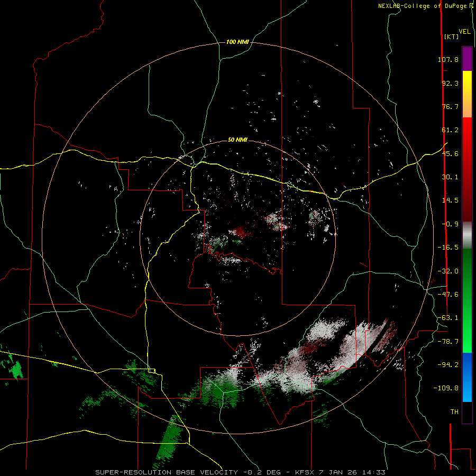Click the "SUPER-RESOLUTION BASE VELOCITY" caption text

coord(167,472)
